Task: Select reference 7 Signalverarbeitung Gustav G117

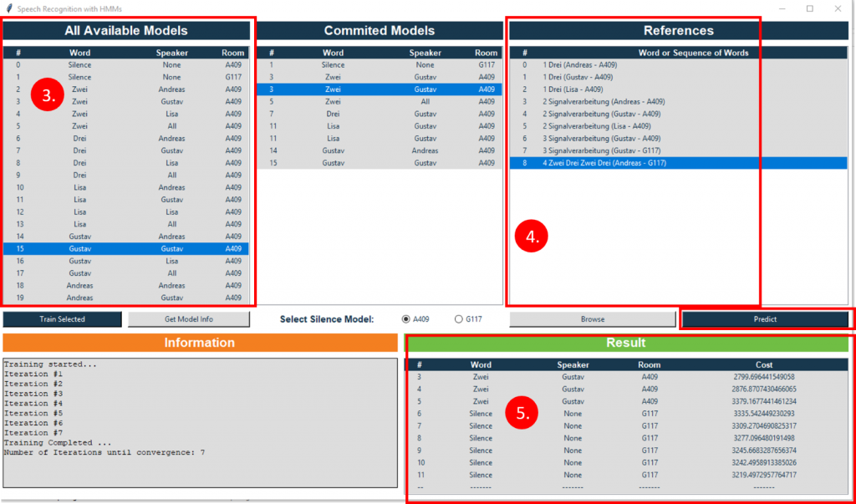Action: point(679,150)
